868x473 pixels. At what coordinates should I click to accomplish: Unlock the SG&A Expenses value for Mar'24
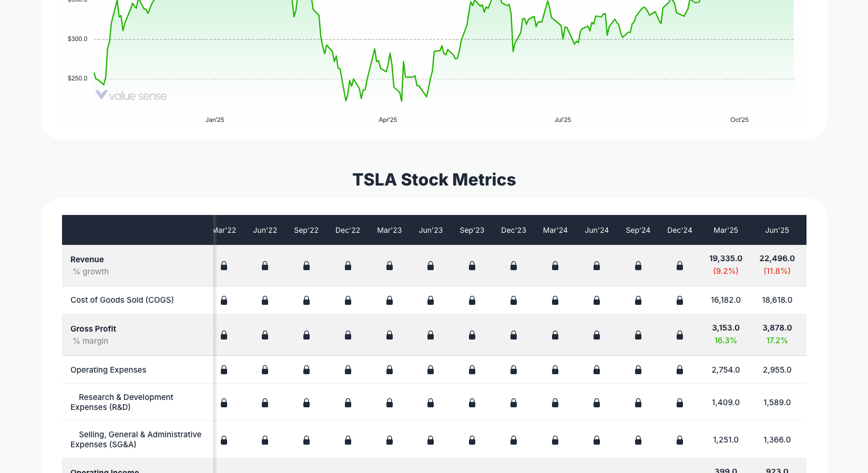pos(555,440)
